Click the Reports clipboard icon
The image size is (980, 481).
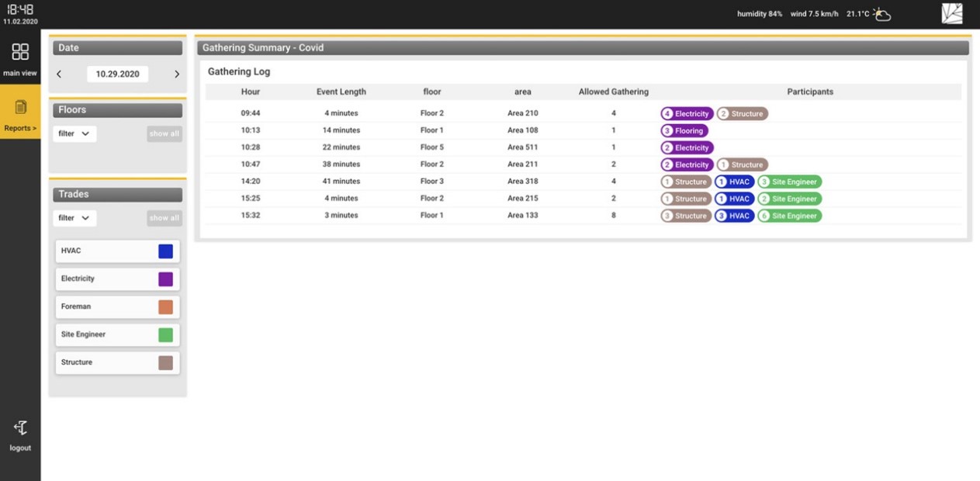(x=20, y=107)
